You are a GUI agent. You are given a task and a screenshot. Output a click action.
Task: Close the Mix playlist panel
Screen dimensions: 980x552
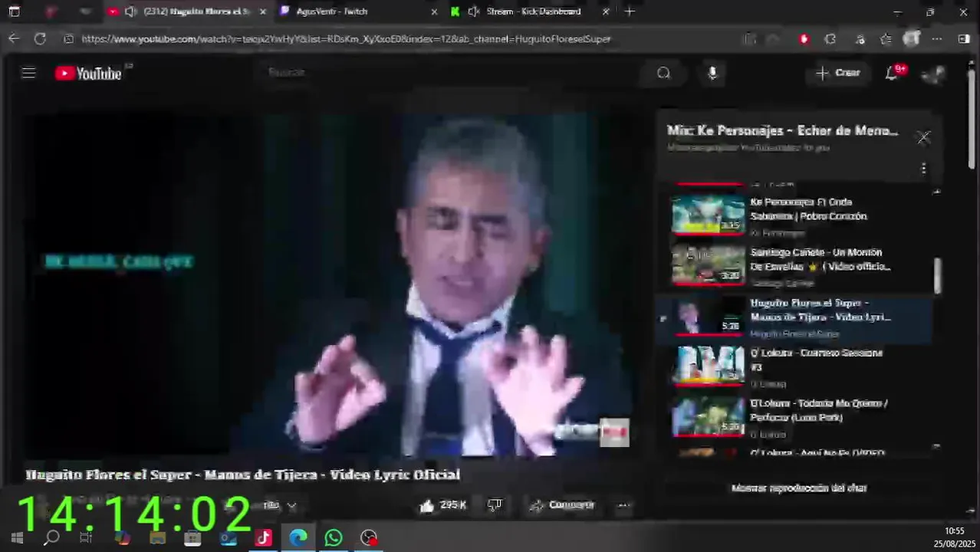(923, 137)
